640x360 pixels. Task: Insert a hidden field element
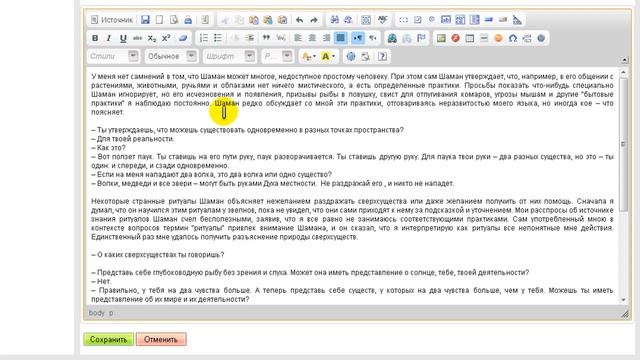point(517,20)
